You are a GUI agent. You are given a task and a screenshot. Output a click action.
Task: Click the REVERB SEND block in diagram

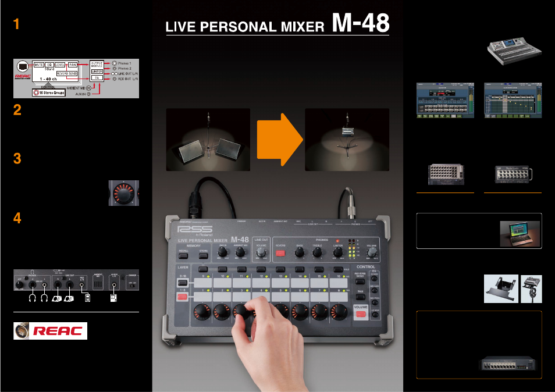67,74
